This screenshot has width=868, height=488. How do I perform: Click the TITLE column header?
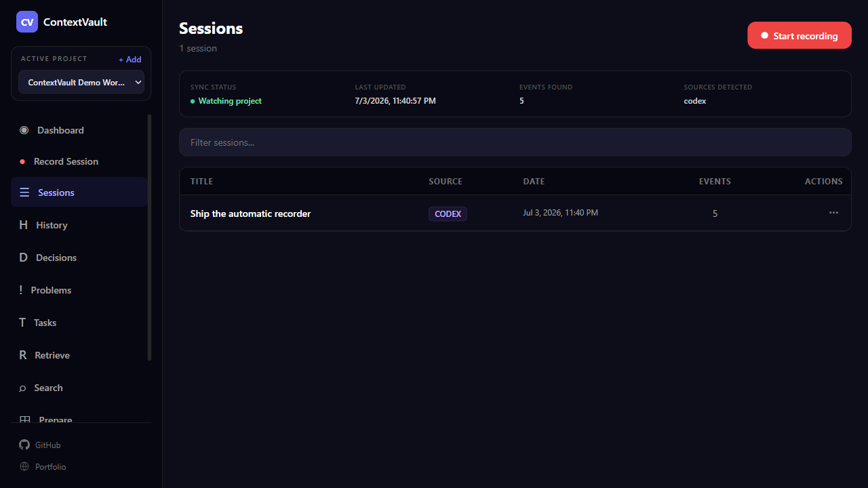tap(201, 182)
